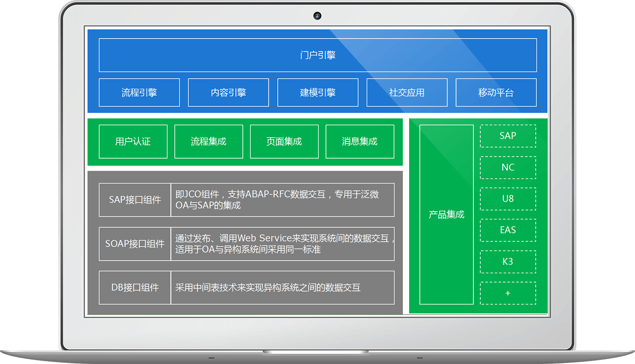Click the plus box to add product

508,293
